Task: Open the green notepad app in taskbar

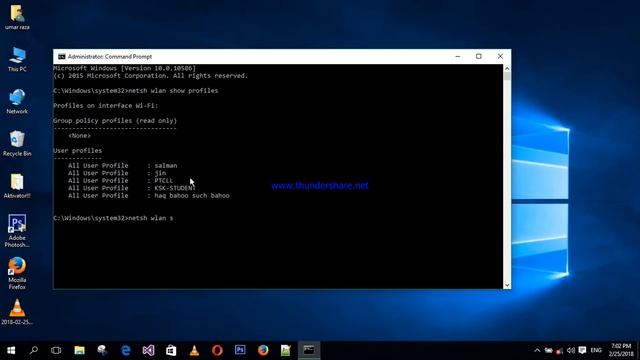Action: coord(286,350)
